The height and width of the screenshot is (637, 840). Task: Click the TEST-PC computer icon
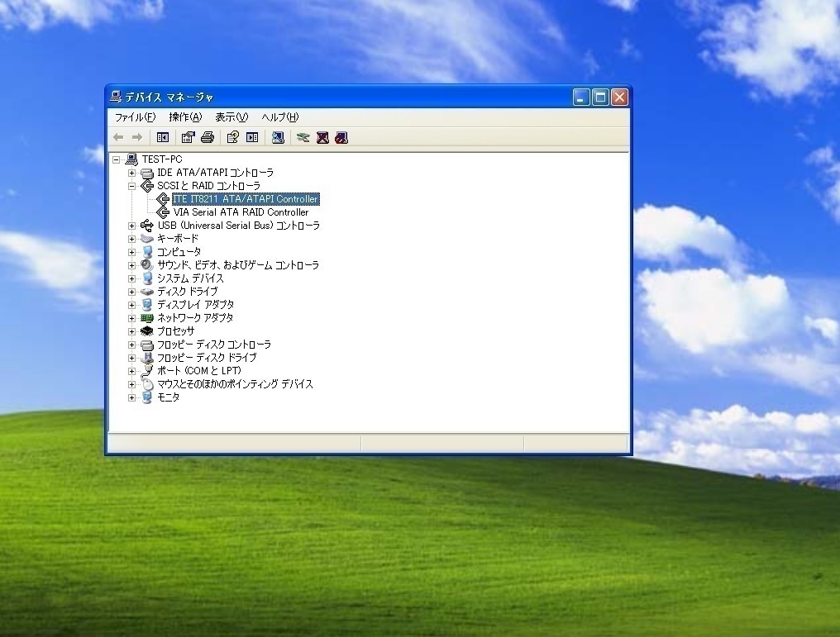[131, 159]
